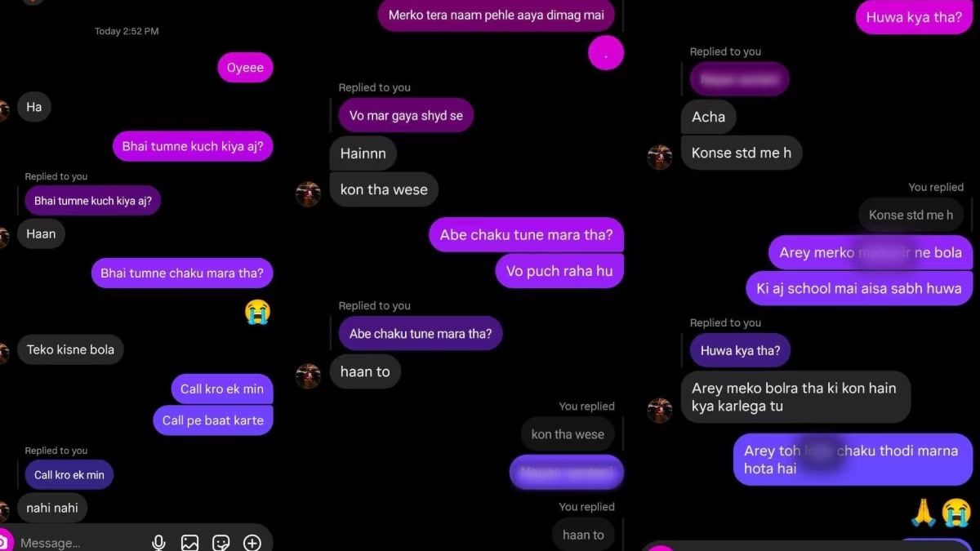Select the 'Call pe baat karte' bubble

click(212, 420)
